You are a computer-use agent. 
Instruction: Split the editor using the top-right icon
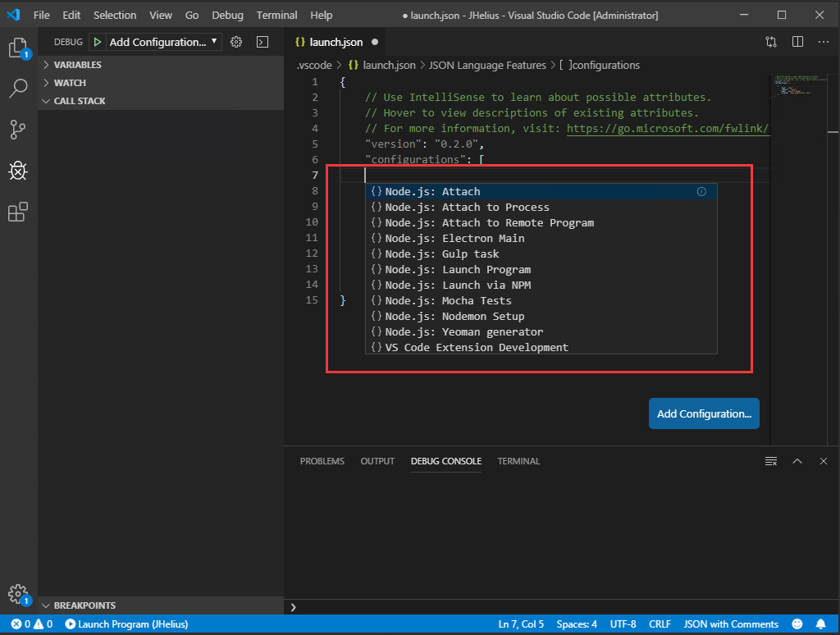(x=797, y=41)
